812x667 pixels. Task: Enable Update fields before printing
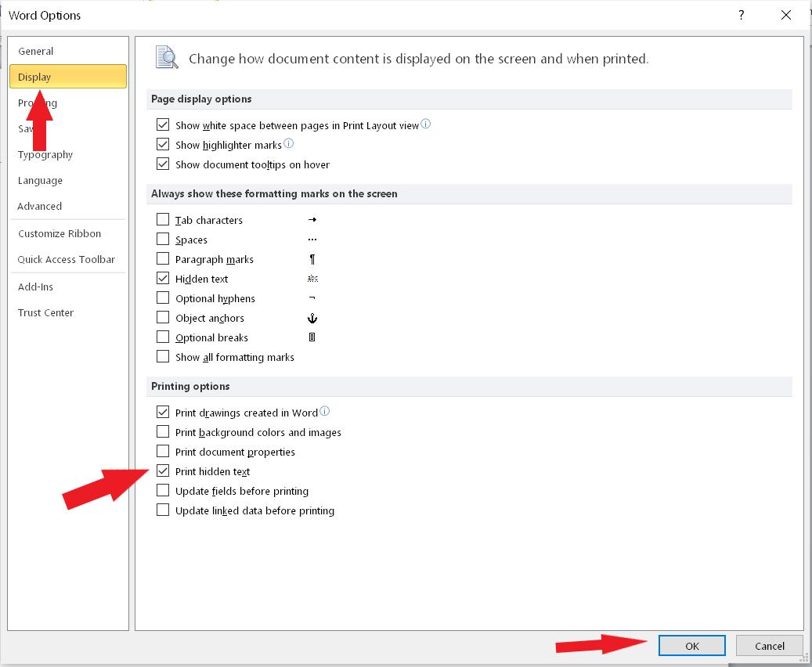pos(163,491)
